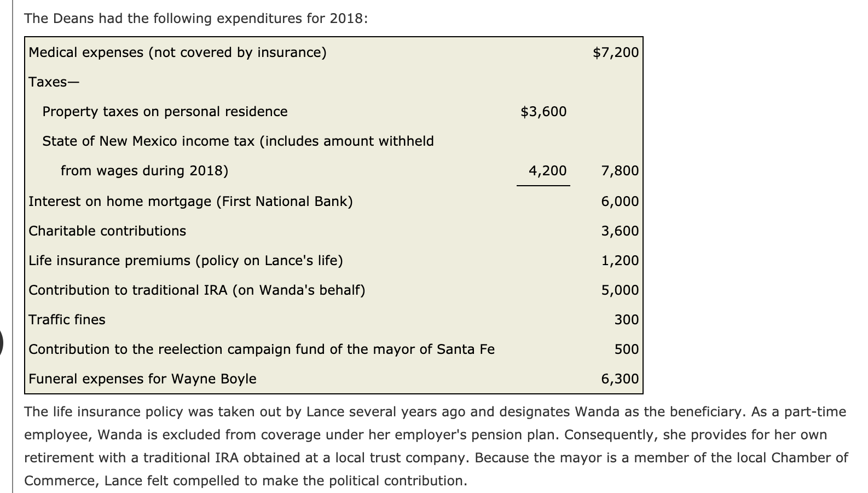The image size is (868, 493).
Task: Click paragraph line starting 'employee, Wanda is excluded'
Action: [426, 435]
